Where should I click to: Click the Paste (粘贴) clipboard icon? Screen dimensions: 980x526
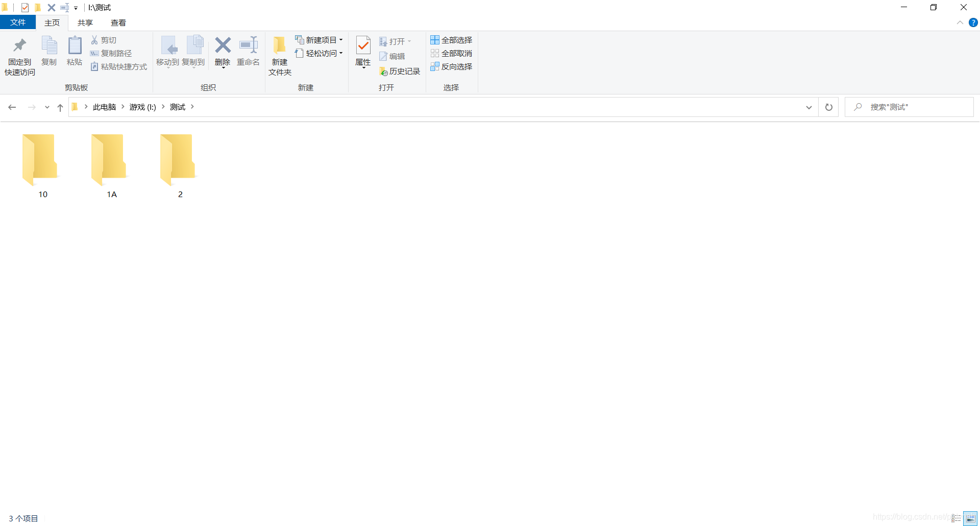(x=75, y=51)
